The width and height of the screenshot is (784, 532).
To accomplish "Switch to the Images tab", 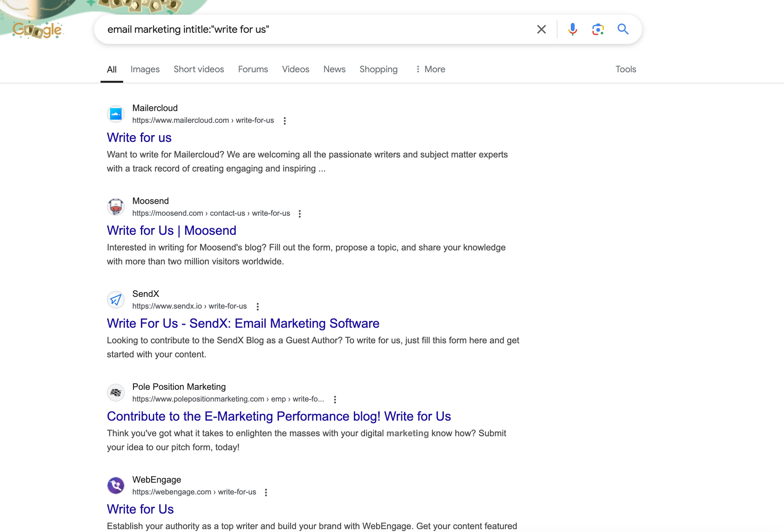I will click(145, 69).
